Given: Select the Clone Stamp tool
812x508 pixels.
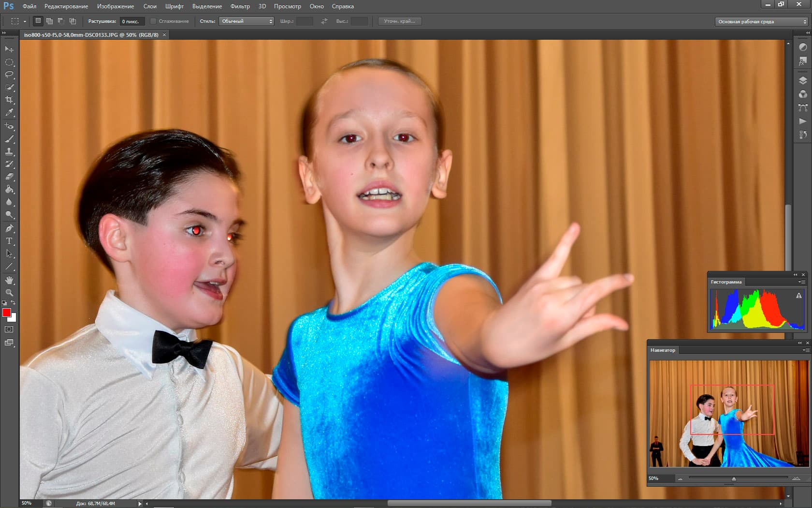Looking at the screenshot, I should tap(9, 151).
